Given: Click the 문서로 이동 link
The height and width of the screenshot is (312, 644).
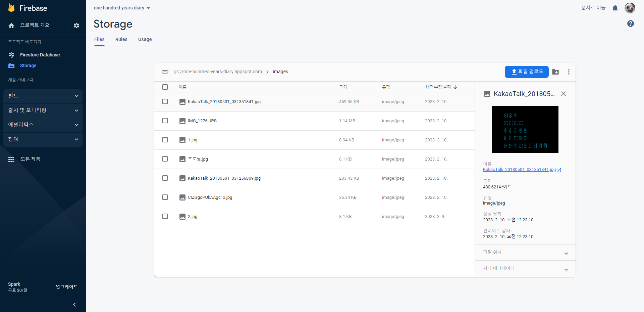Looking at the screenshot, I should pyautogui.click(x=593, y=8).
